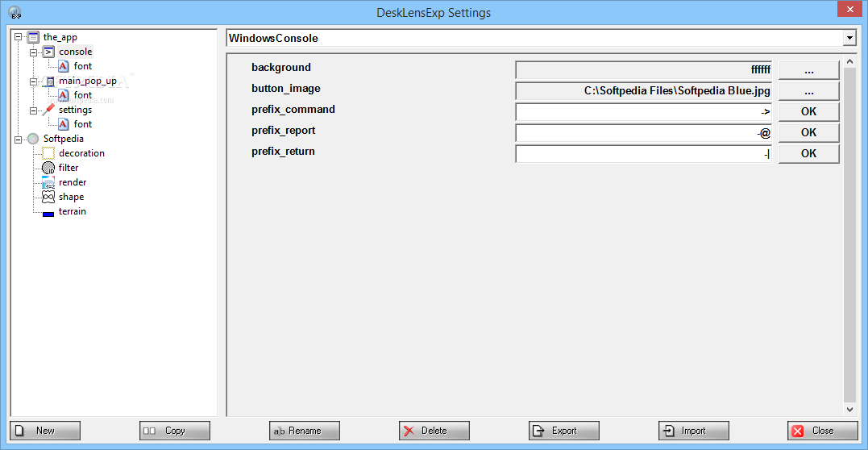Click the prefix_report input field
The height and width of the screenshot is (450, 868).
[644, 133]
